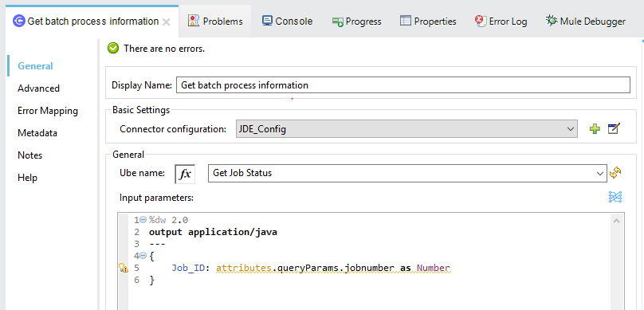Viewport: 644px width, 310px height.
Task: Click the Console monitor icon
Action: 267,21
